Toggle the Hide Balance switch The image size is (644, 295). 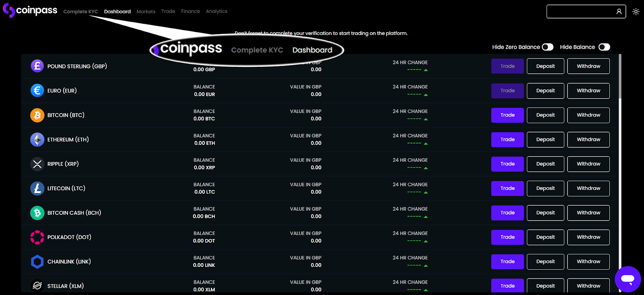click(x=604, y=47)
